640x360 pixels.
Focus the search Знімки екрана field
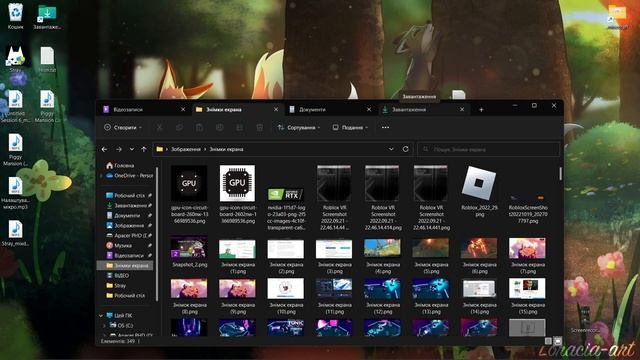tap(489, 149)
